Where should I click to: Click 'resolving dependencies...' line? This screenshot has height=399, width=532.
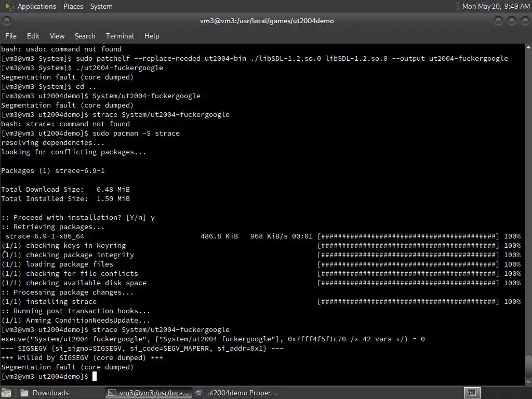click(x=52, y=142)
